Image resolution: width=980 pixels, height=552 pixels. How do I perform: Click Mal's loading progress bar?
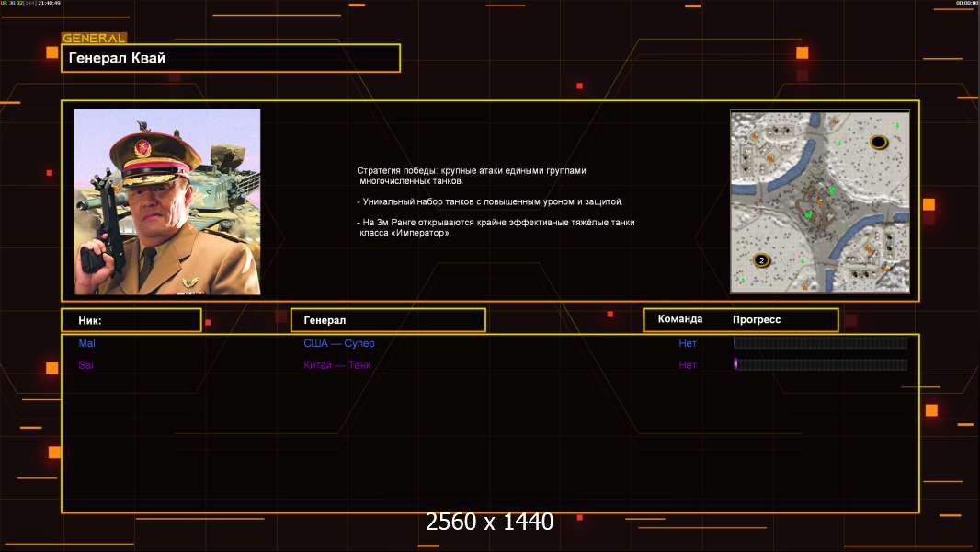pyautogui.click(x=820, y=343)
